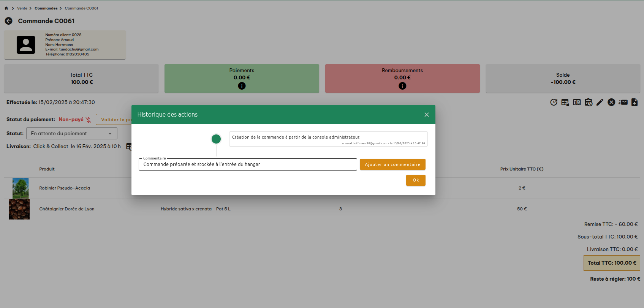Image resolution: width=644 pixels, height=308 pixels.
Task: Click the back arrow next to Commande C0061
Action: [x=9, y=21]
